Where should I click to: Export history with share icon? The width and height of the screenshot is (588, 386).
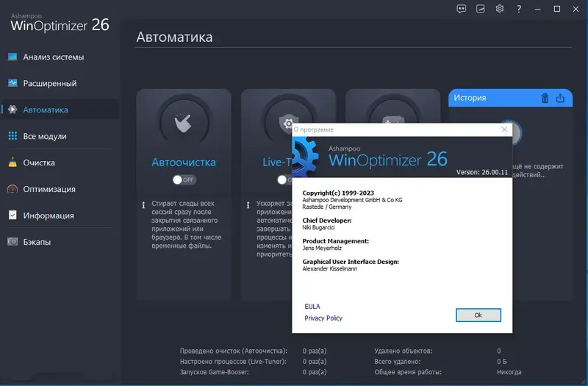560,98
